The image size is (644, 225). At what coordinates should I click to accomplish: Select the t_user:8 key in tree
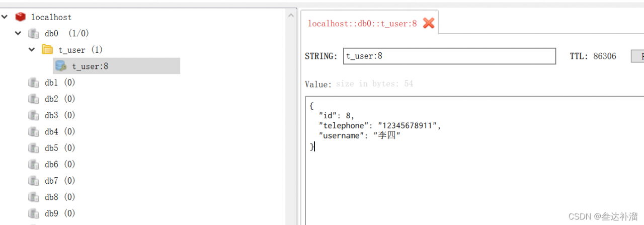(116, 66)
